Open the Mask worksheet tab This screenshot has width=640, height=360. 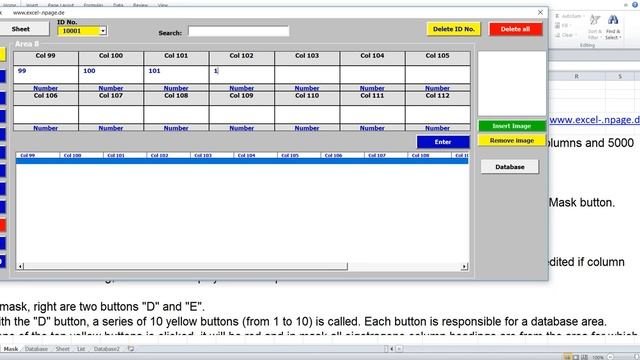pyautogui.click(x=11, y=349)
